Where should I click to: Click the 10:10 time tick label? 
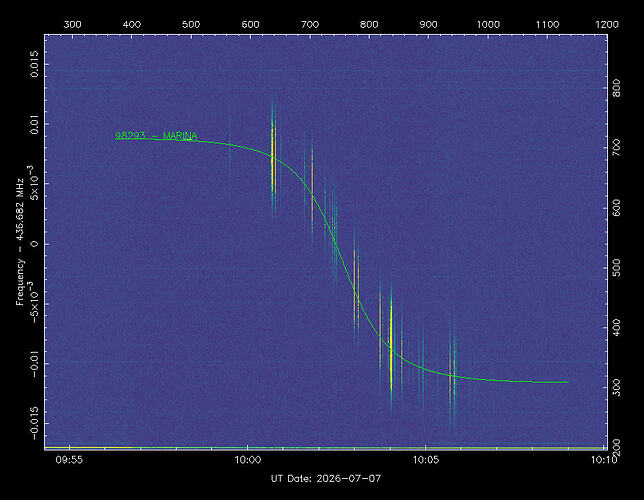[x=604, y=460]
